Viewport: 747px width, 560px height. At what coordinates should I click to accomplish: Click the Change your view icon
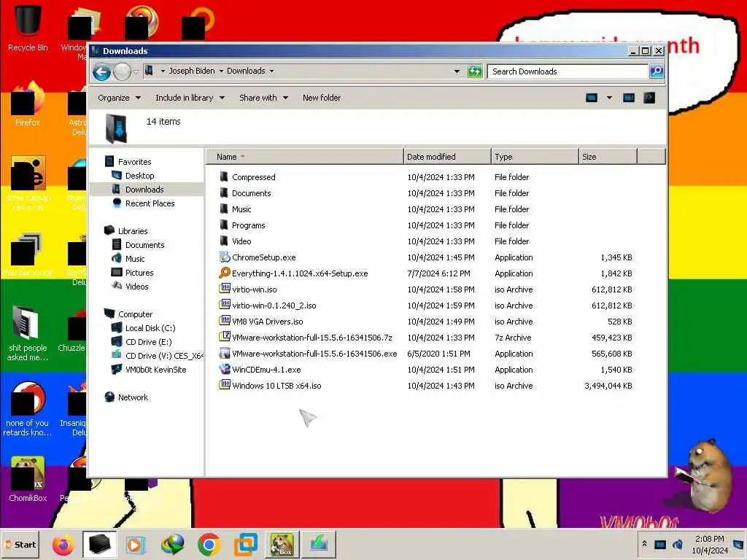591,98
